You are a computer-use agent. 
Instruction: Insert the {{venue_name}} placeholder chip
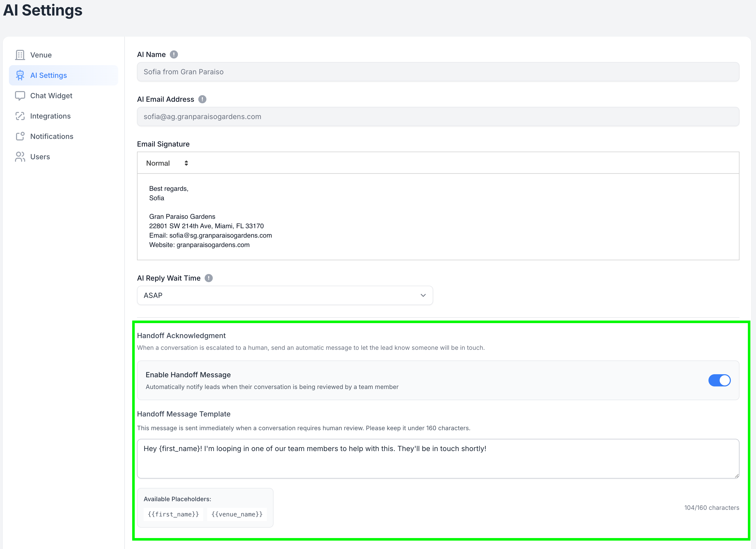click(237, 514)
